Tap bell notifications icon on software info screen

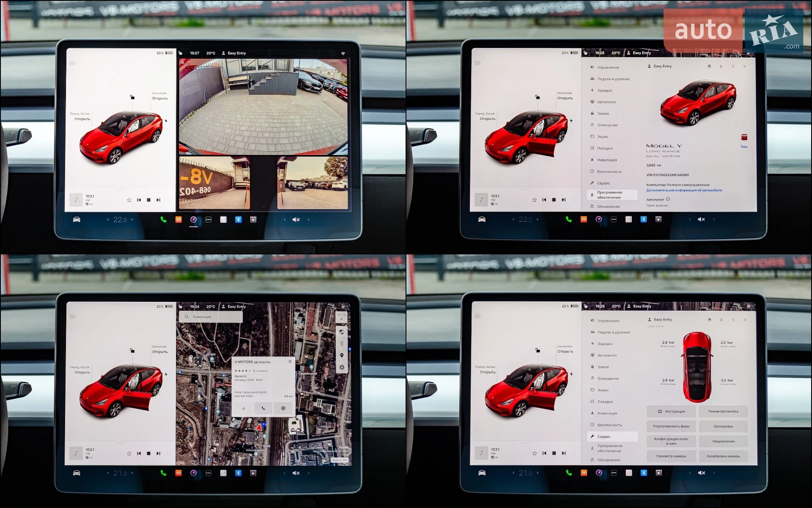click(721, 66)
